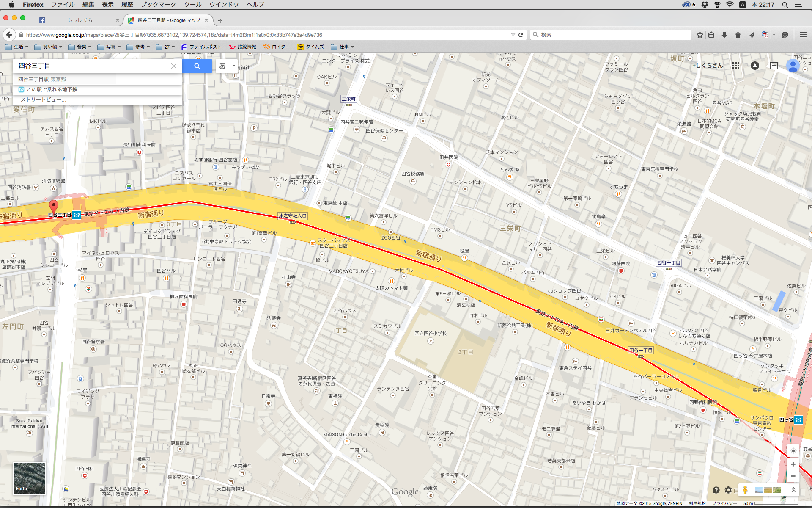Open the Japanese input method dropdown
The width and height of the screenshot is (812, 508).
tap(233, 66)
